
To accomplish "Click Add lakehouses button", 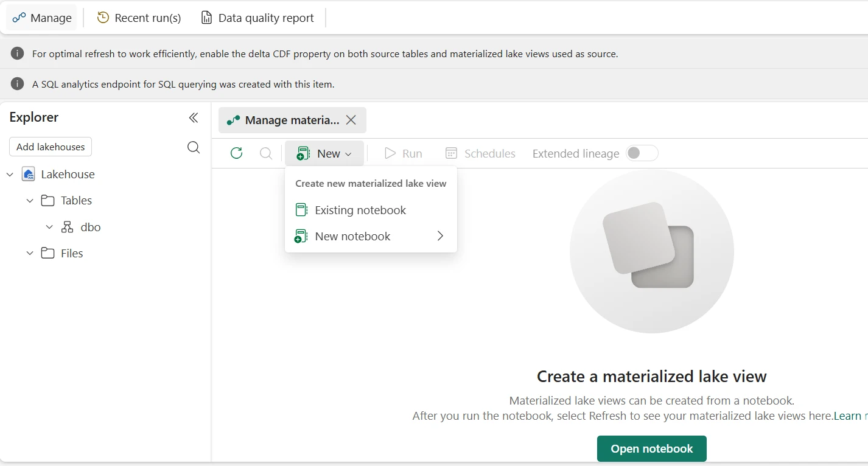I will [51, 147].
